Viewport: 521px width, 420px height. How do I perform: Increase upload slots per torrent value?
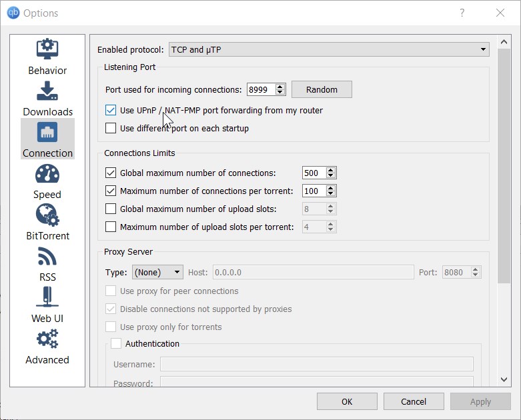click(331, 223)
